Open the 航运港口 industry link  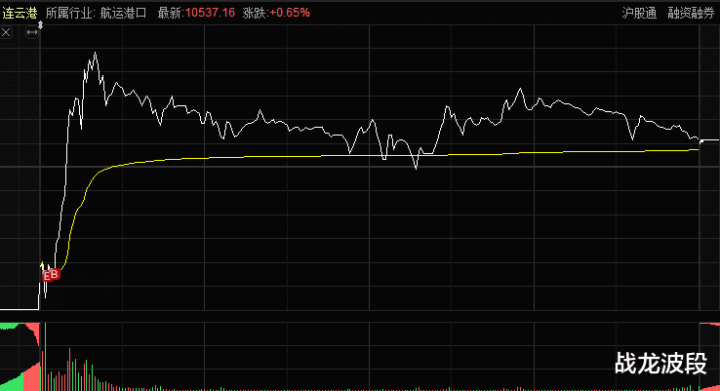click(x=123, y=13)
